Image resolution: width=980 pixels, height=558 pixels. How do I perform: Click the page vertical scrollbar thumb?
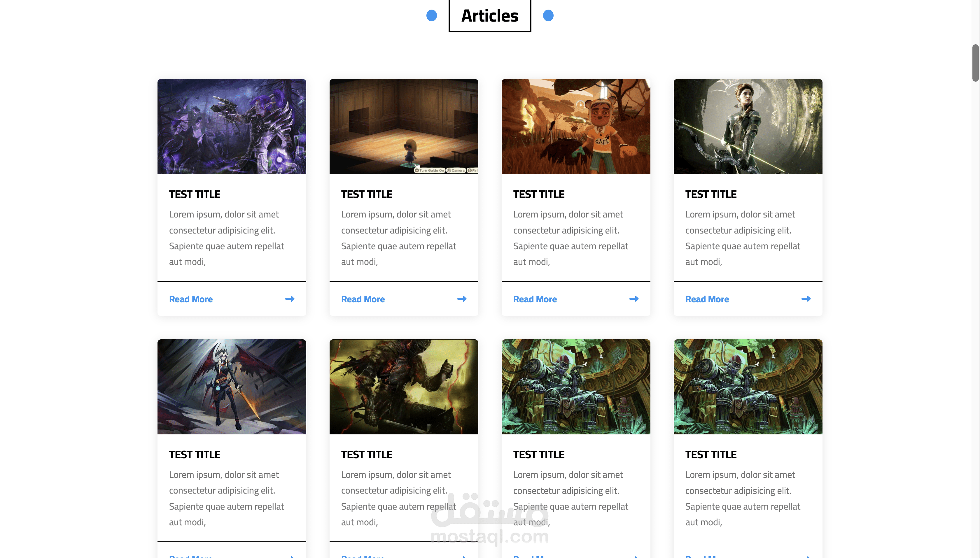(x=975, y=63)
